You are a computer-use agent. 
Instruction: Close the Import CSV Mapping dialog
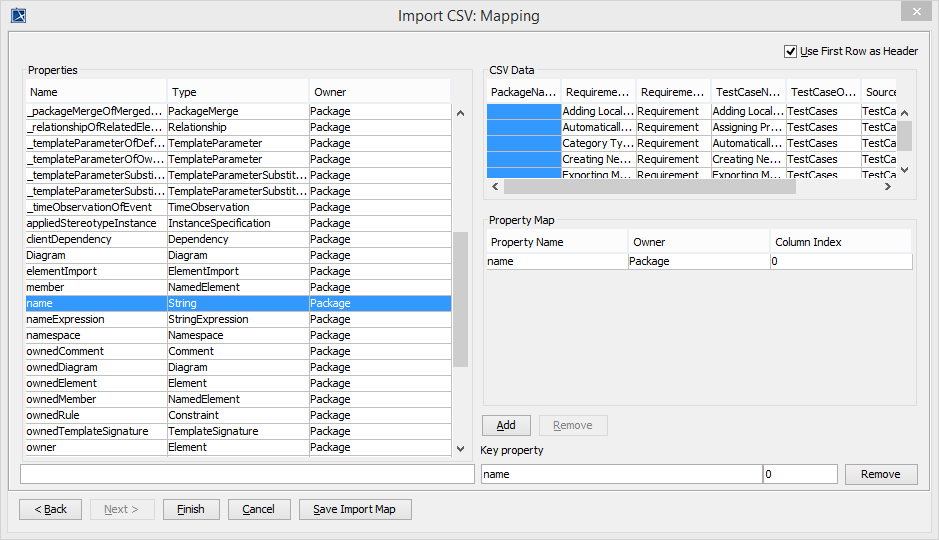(x=914, y=11)
